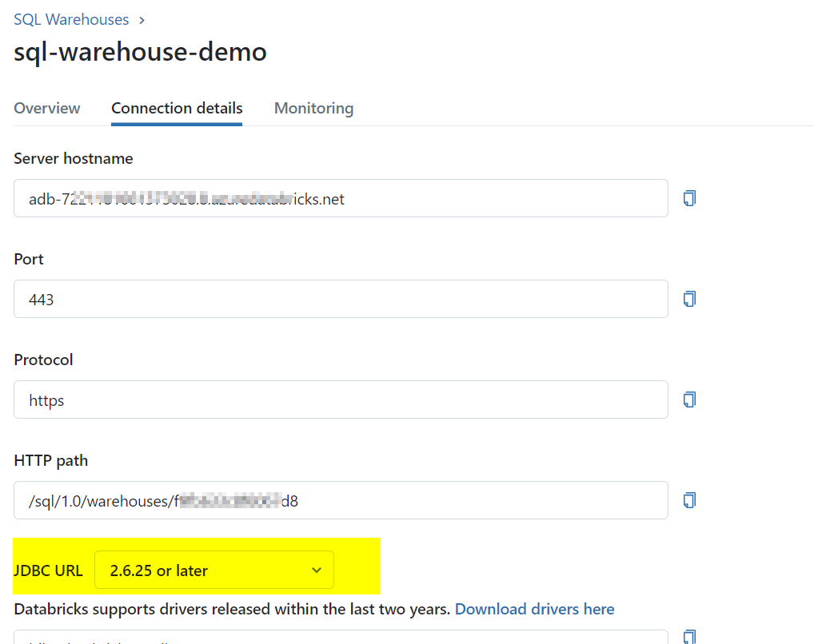Click the HTTP path label
The width and height of the screenshot is (814, 644).
pyautogui.click(x=51, y=461)
